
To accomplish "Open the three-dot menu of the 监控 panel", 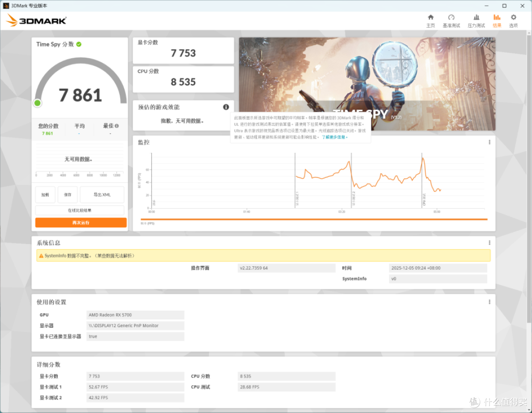I will pyautogui.click(x=489, y=142).
